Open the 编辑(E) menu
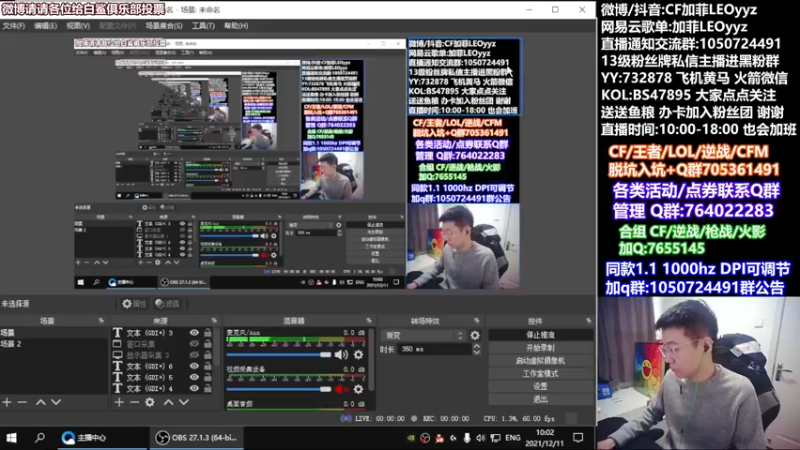This screenshot has width=800, height=450. pyautogui.click(x=45, y=26)
